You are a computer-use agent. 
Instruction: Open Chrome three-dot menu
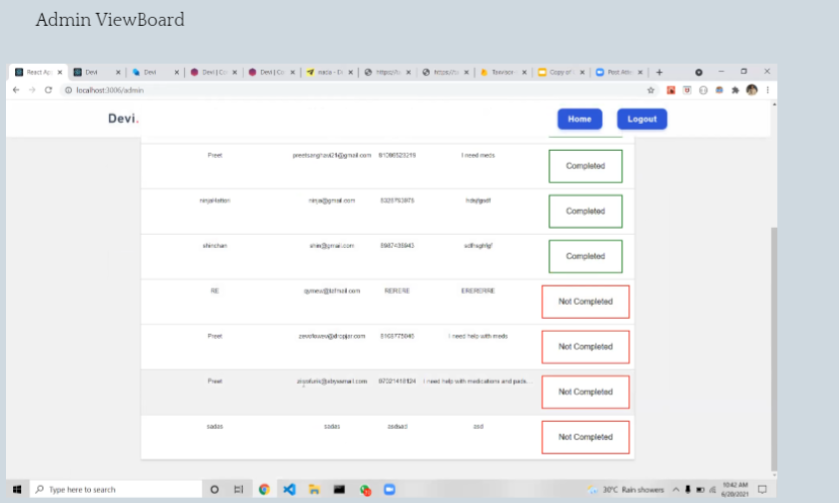(x=767, y=90)
